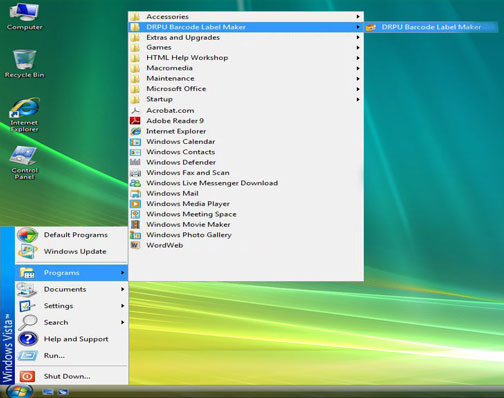Expand the Macromedia submenu arrow
The height and width of the screenshot is (398, 504).
click(358, 68)
